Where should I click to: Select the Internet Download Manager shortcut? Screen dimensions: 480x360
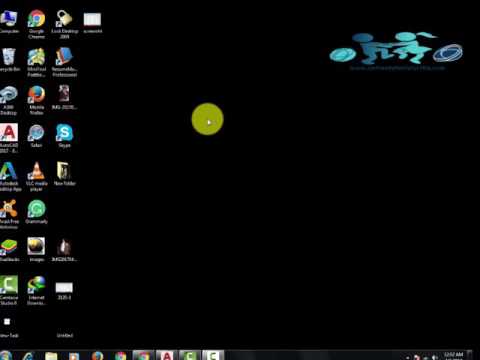pos(36,291)
